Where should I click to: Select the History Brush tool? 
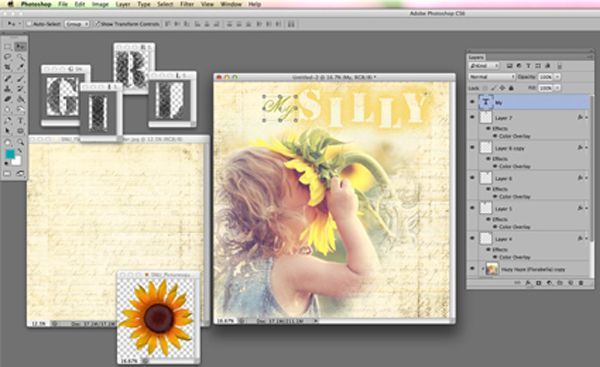tap(20, 89)
